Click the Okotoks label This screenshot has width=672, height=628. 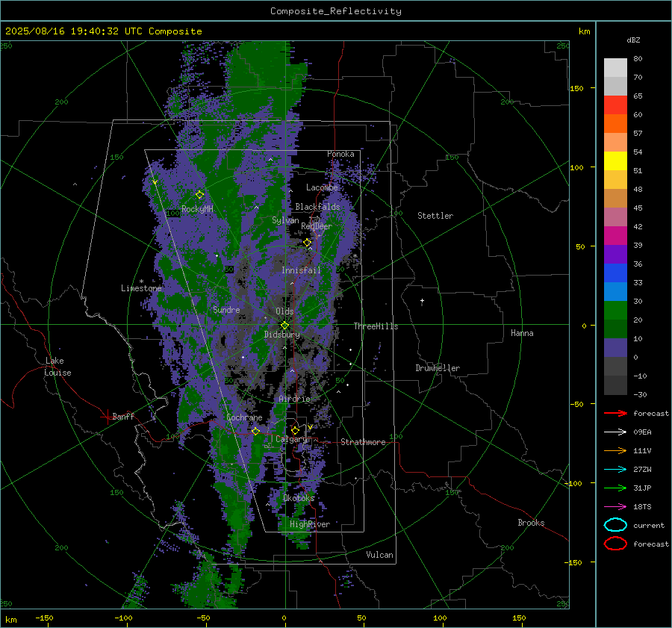[x=299, y=498]
